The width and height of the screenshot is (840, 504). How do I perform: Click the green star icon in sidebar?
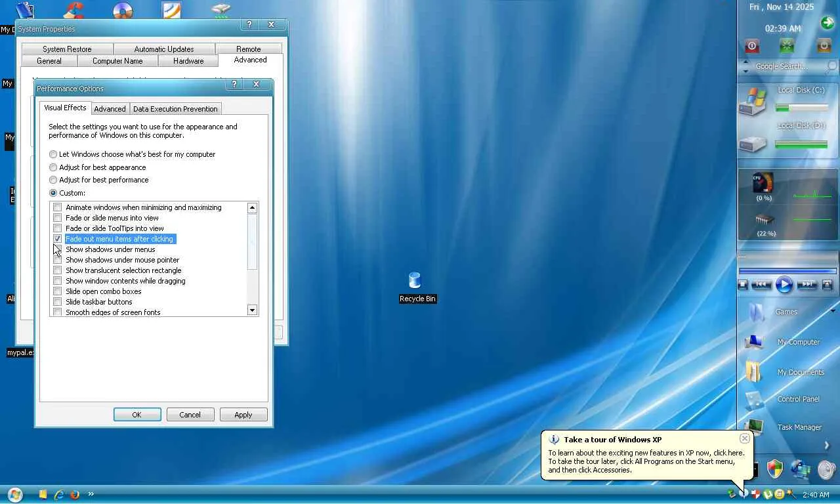click(787, 46)
